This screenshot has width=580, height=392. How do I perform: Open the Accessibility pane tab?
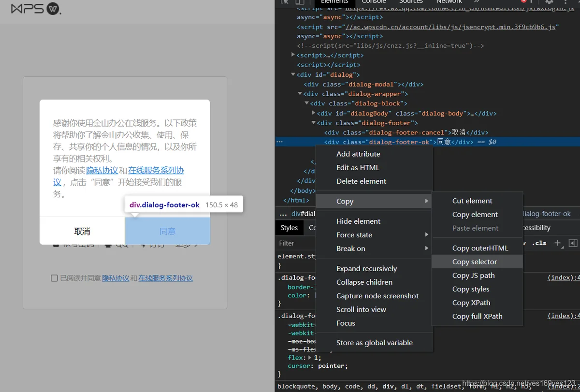536,228
